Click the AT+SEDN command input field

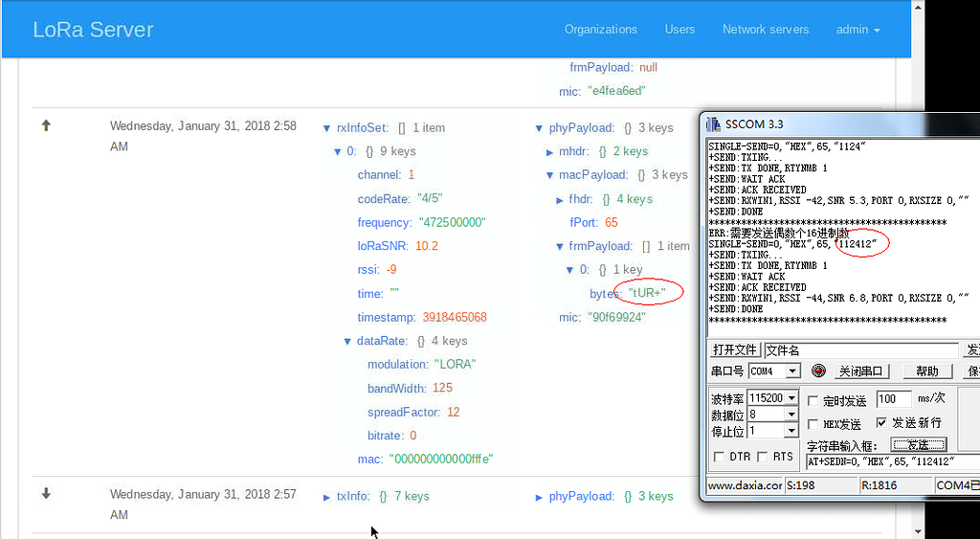click(x=893, y=461)
